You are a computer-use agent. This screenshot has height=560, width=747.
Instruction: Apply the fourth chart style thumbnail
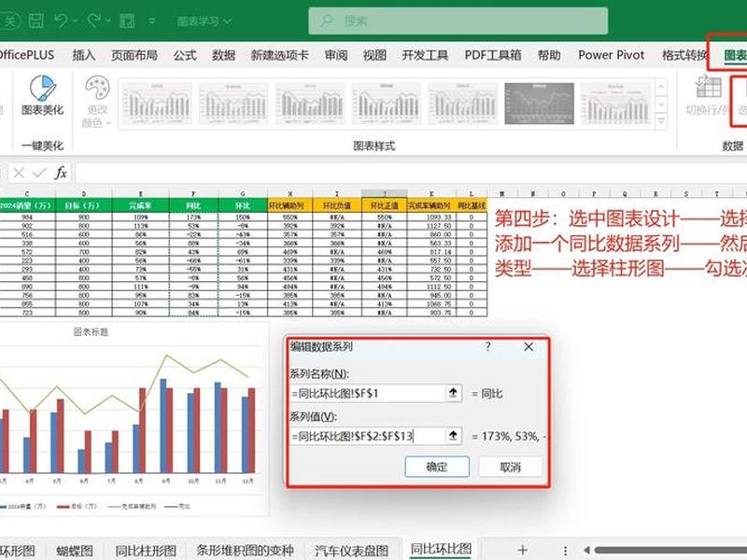click(387, 104)
